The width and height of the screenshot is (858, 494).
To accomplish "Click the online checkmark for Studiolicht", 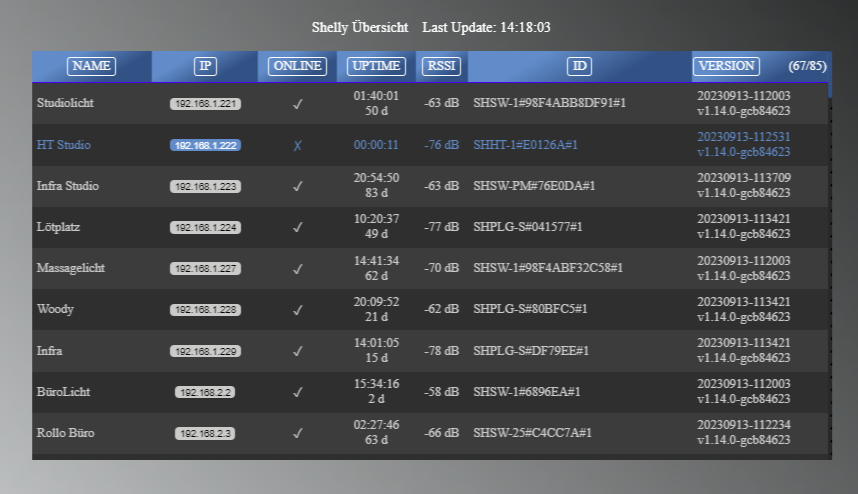I will (x=297, y=104).
